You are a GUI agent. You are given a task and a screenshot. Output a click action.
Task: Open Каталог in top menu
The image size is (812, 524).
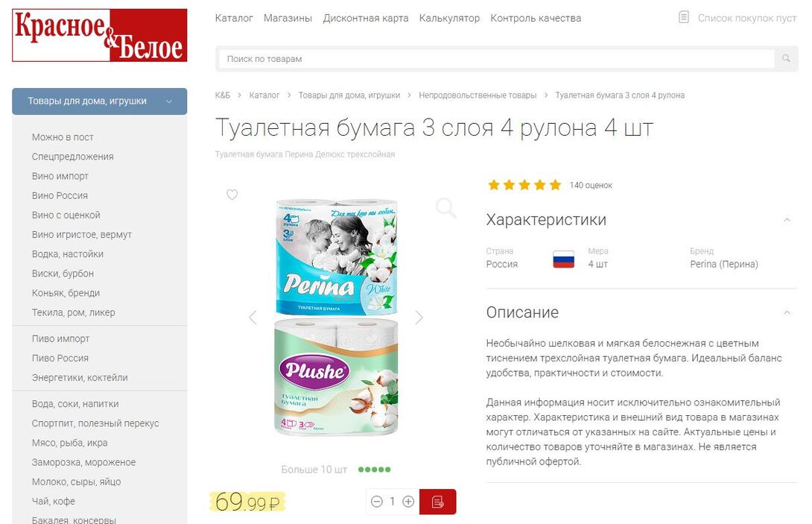(x=234, y=18)
